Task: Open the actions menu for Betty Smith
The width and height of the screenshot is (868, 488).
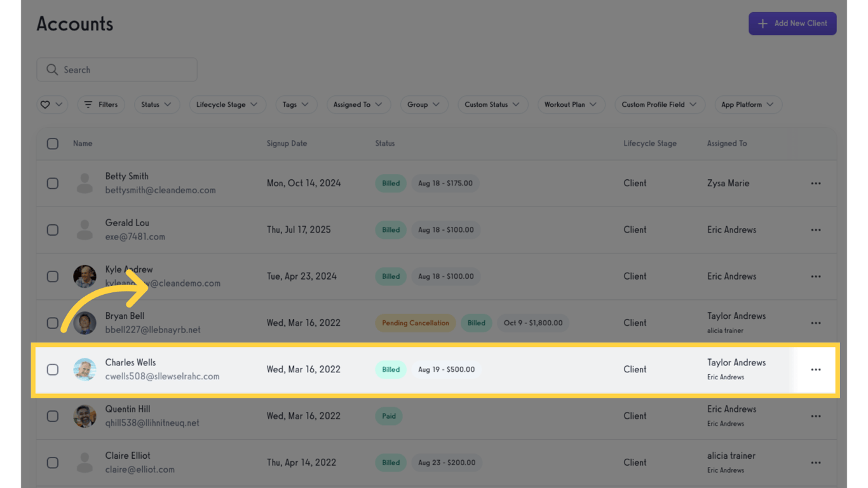Action: pyautogui.click(x=815, y=183)
